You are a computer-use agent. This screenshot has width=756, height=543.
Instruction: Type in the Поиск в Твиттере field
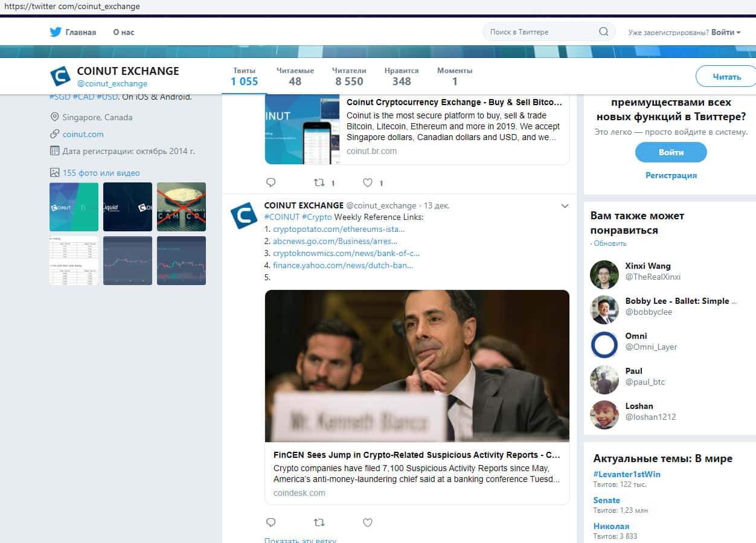[540, 32]
